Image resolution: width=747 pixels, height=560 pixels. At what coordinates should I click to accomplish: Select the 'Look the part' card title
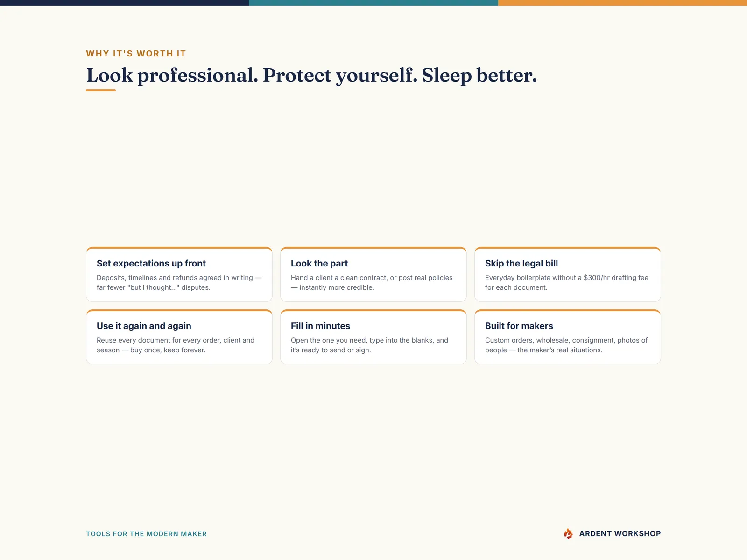(319, 263)
